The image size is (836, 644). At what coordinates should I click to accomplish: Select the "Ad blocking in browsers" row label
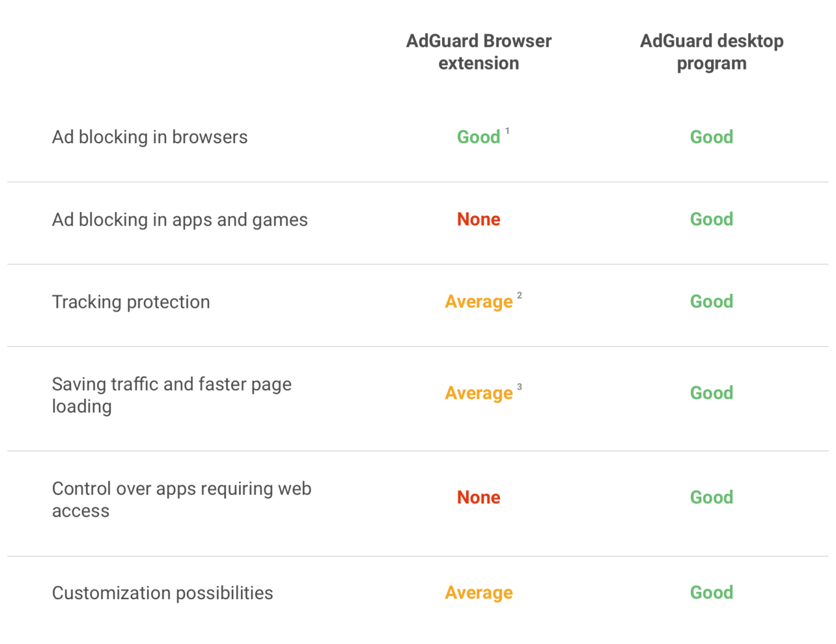tap(149, 137)
